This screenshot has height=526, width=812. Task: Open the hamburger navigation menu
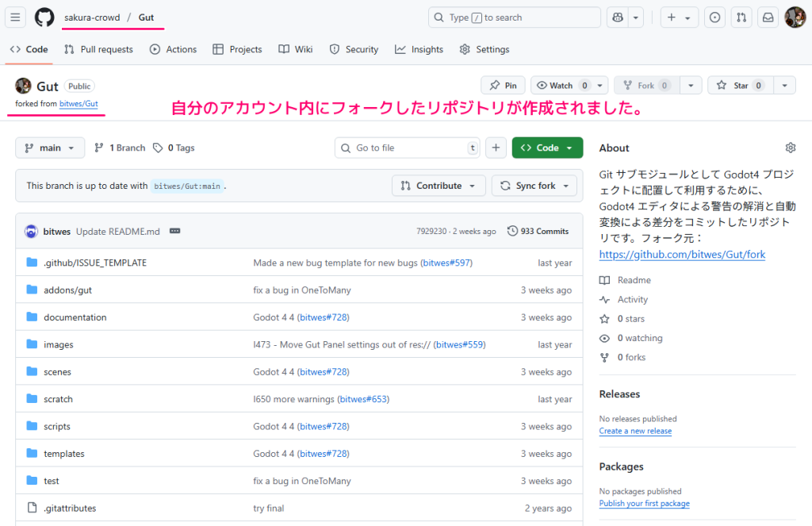pos(16,17)
